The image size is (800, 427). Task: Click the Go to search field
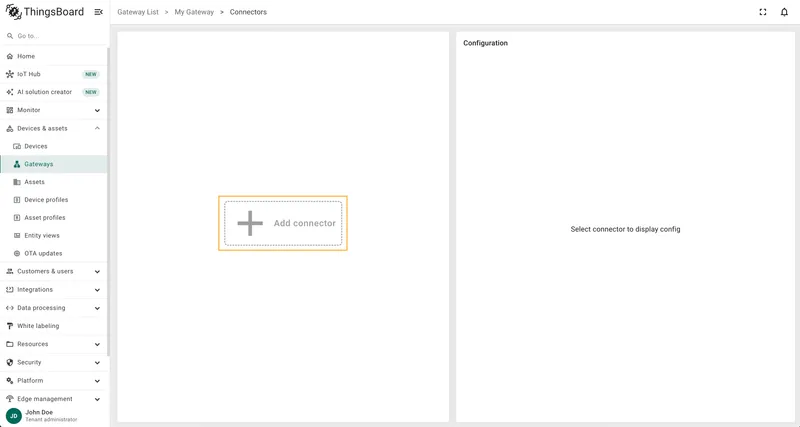pyautogui.click(x=54, y=36)
